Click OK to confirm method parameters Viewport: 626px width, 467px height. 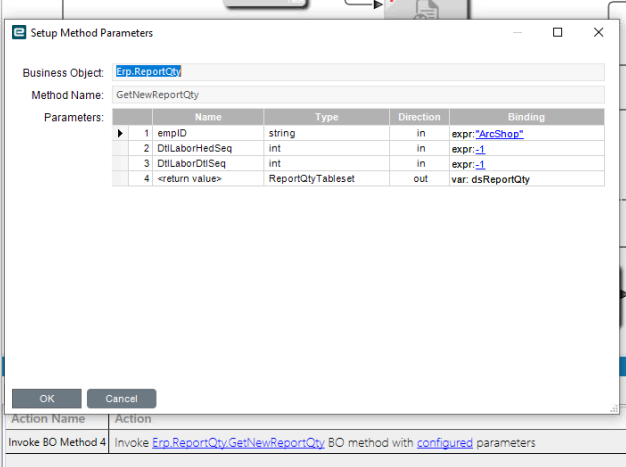pos(47,398)
